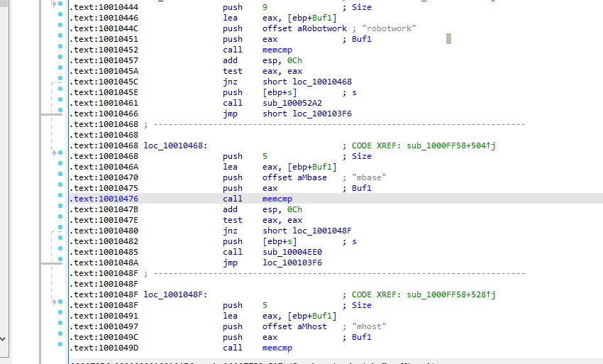The width and height of the screenshot is (603, 364).
Task: Select the loc_10010468 label
Action: [174, 145]
